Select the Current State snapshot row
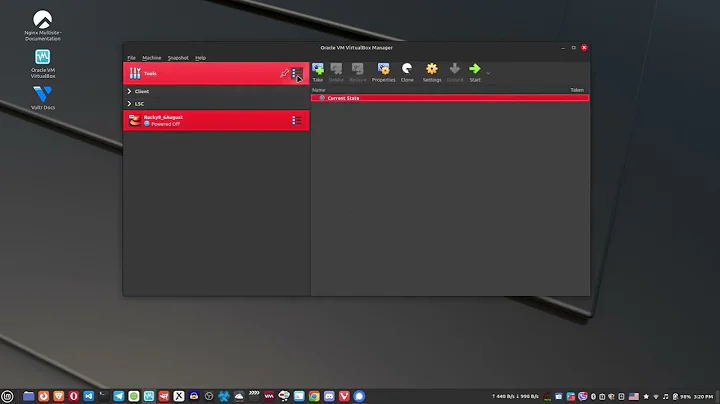Screen dimensions: 720x404 click(x=450, y=98)
